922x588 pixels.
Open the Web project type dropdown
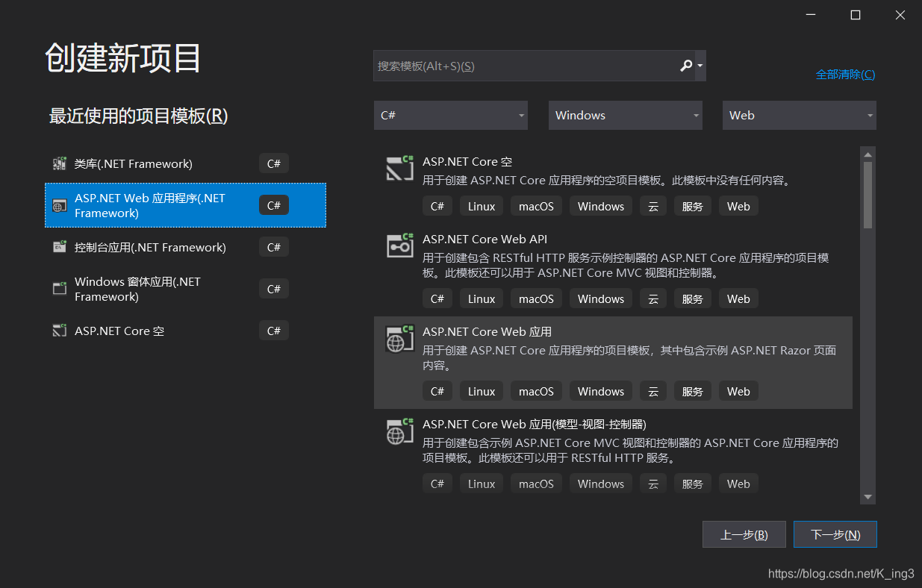coord(800,115)
